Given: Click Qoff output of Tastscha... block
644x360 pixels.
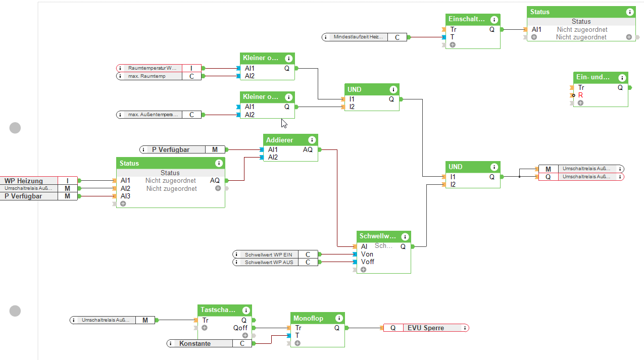Looking at the screenshot, I should (x=240, y=328).
